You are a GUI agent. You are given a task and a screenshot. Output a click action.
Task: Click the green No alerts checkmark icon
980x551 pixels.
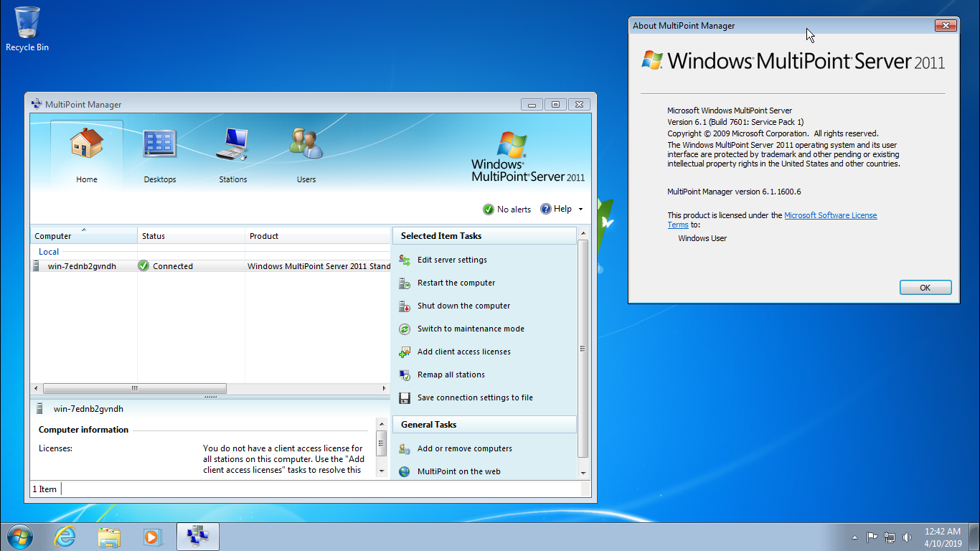click(x=489, y=209)
